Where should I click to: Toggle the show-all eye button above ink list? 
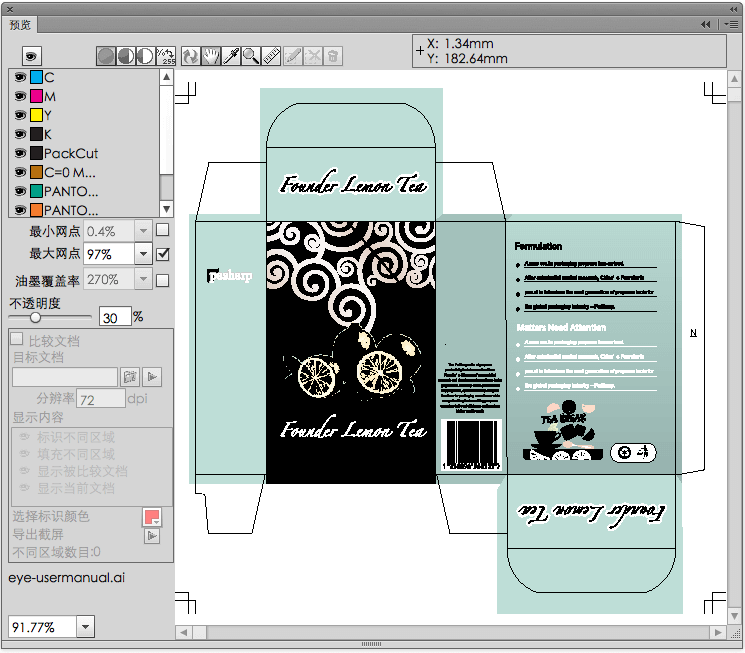click(x=30, y=56)
